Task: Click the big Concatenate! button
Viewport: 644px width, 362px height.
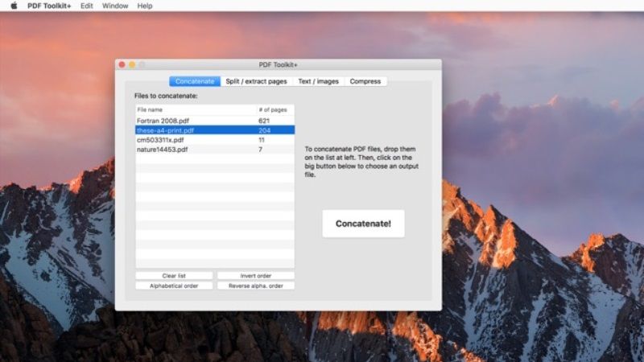Action: [363, 224]
